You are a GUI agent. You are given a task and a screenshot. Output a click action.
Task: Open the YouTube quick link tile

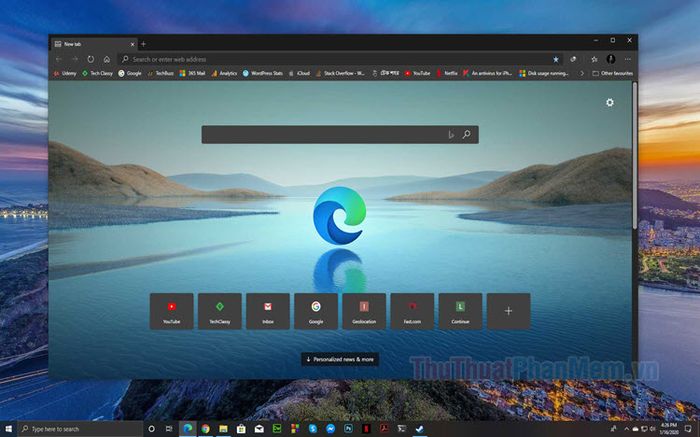pos(171,311)
